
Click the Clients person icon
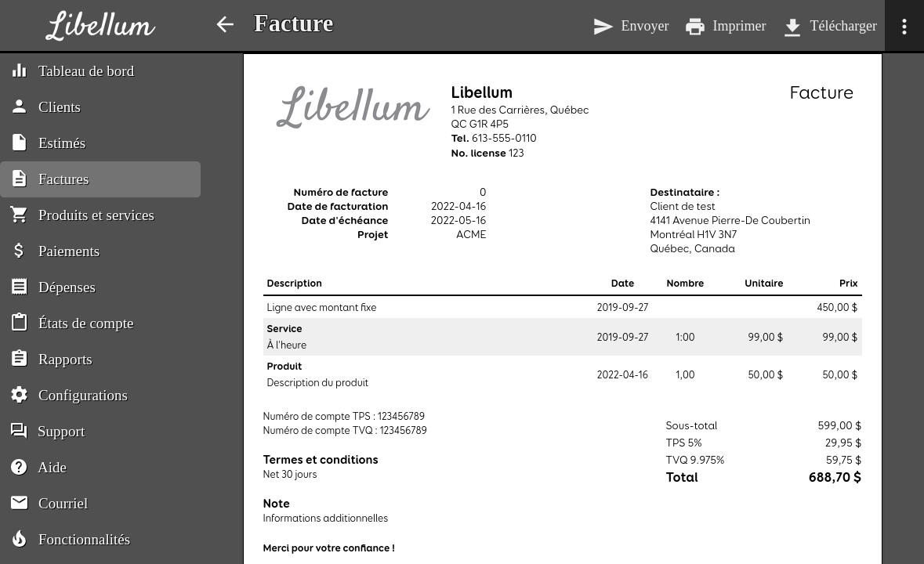[20, 107]
